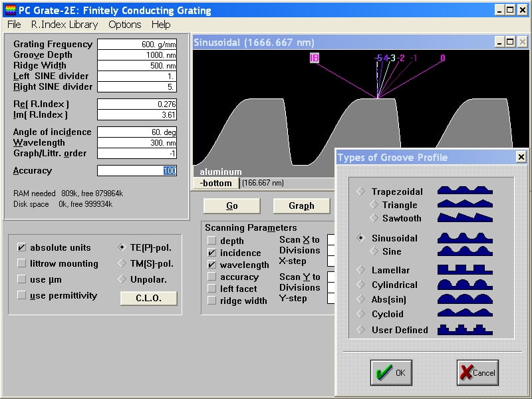Click the Trapezoidal profile preview icon
This screenshot has height=399, width=532.
coord(465,190)
